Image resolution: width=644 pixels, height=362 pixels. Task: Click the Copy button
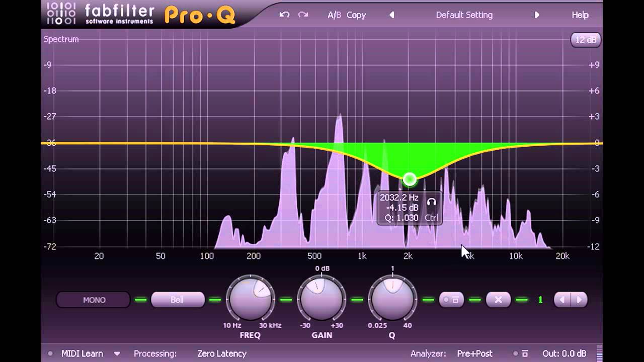pyautogui.click(x=356, y=15)
